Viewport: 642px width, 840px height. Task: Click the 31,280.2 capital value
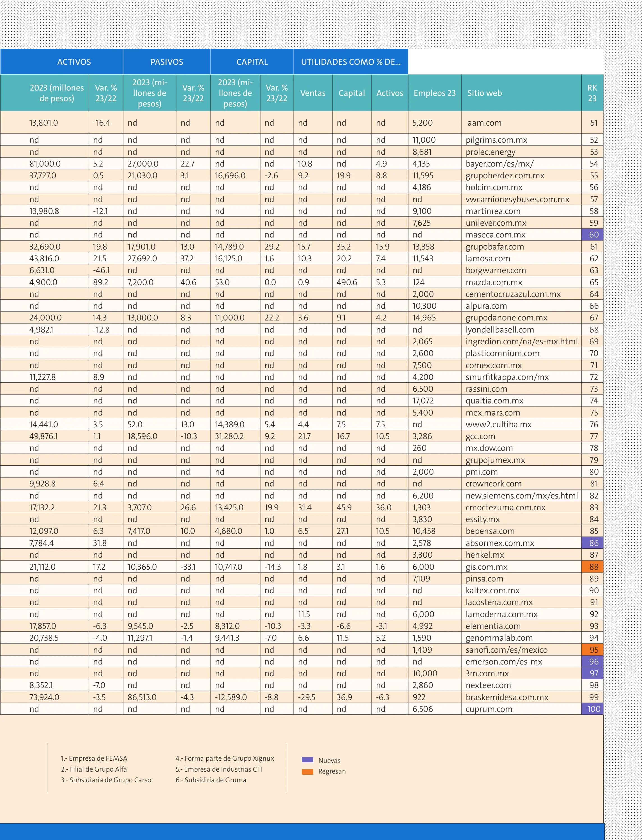229,436
